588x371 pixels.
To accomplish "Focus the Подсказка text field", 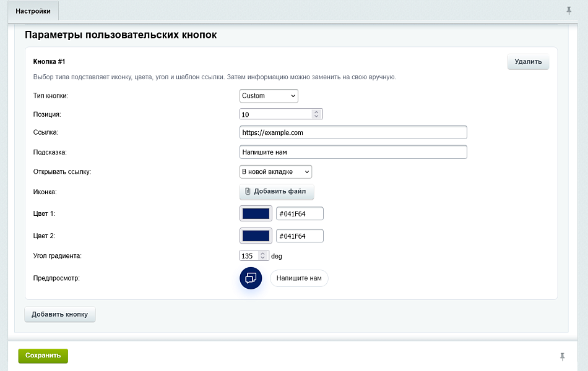I will tap(353, 152).
